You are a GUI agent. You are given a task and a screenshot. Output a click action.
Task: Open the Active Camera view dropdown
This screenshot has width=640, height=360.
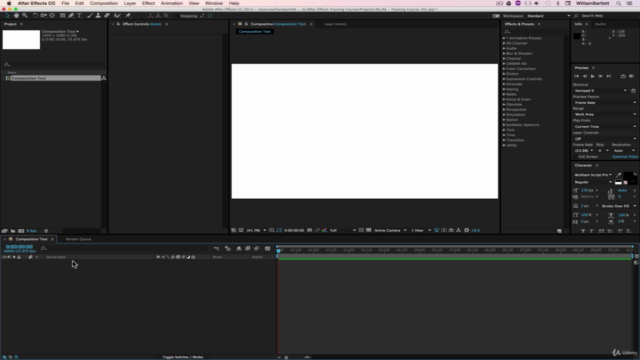390,230
